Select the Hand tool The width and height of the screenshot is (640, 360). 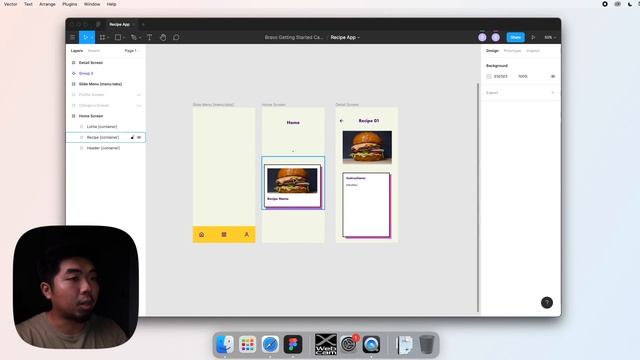tap(163, 37)
